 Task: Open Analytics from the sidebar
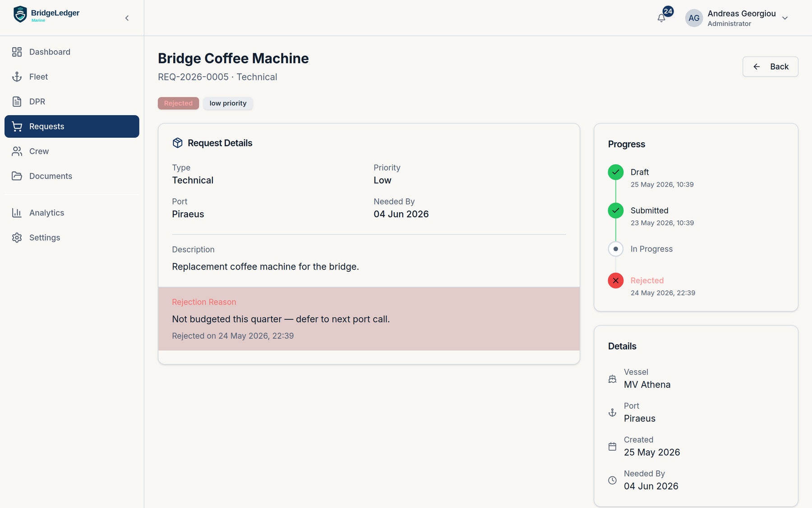(x=72, y=213)
